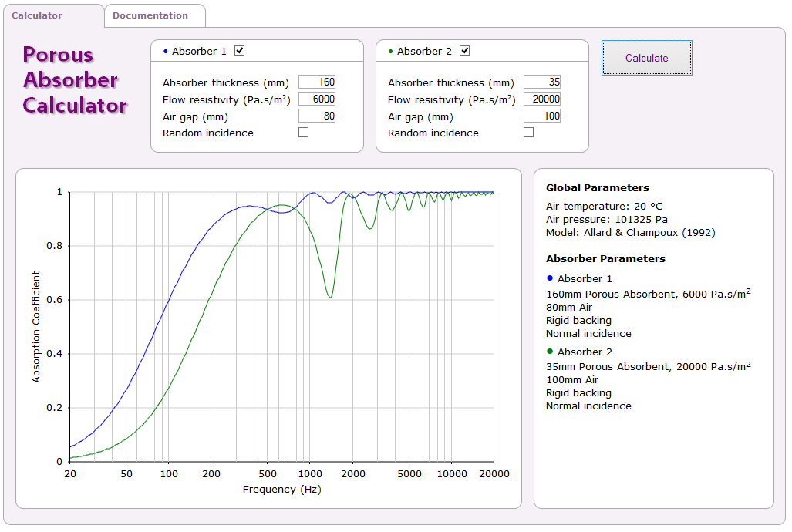The width and height of the screenshot is (792, 532).
Task: Click the green curve dip near 1400 Hz
Action: click(330, 297)
